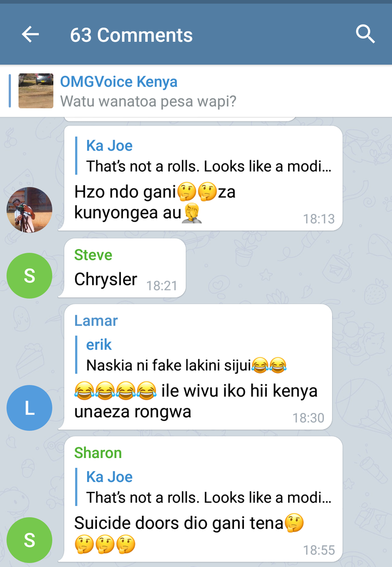The height and width of the screenshot is (567, 392).
Task: Tap the back arrow icon
Action: (30, 35)
